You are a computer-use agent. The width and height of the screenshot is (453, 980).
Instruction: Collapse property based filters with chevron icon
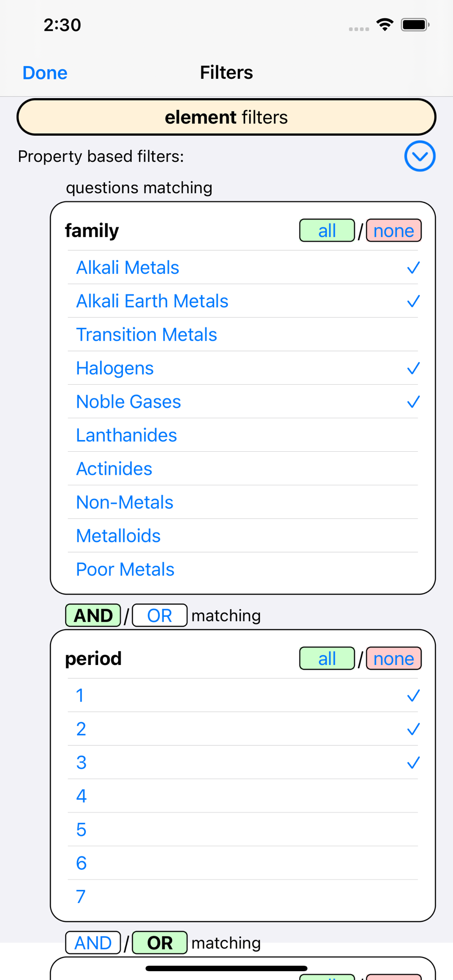coord(420,156)
